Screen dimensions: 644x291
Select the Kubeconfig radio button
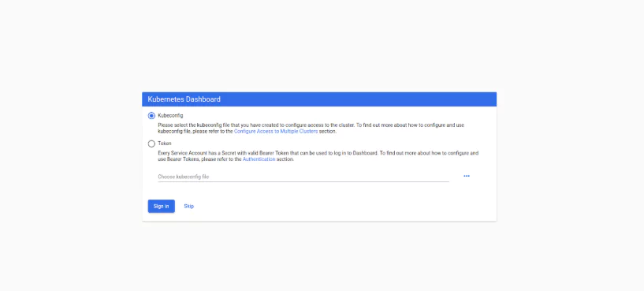(x=151, y=116)
